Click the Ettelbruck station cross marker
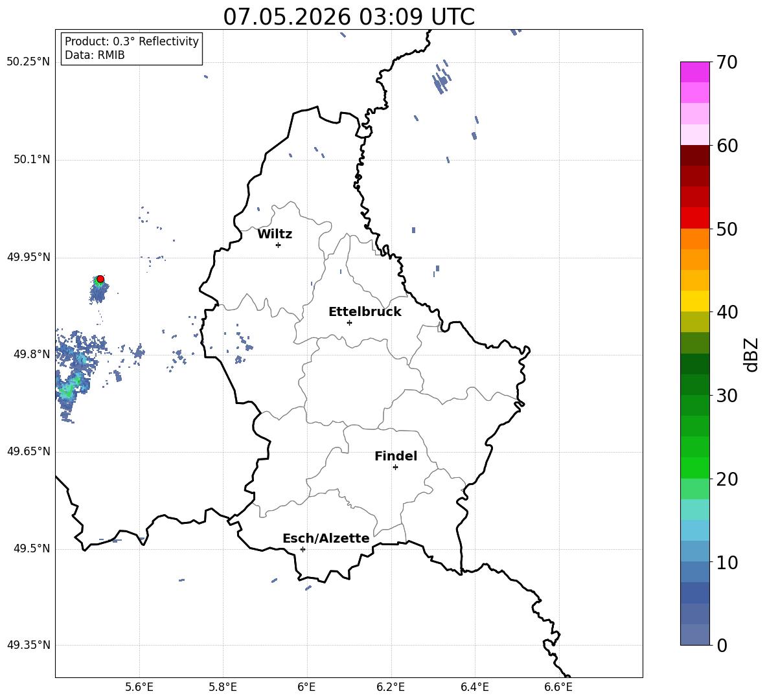The width and height of the screenshot is (767, 700). click(349, 322)
